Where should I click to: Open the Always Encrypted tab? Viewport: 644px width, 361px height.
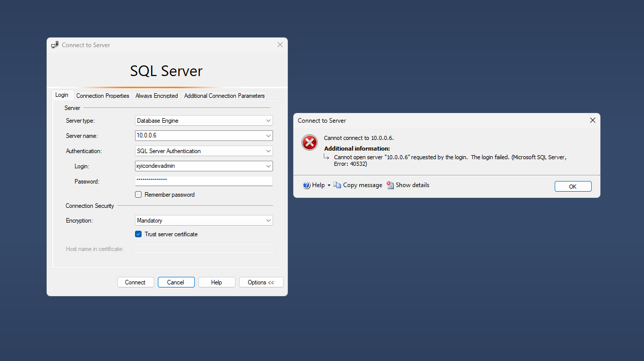156,96
